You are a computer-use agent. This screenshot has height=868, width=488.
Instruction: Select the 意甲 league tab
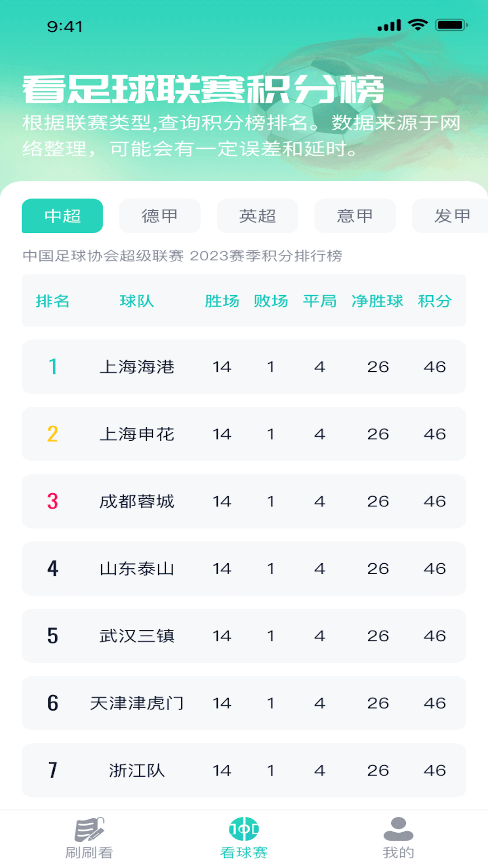point(355,216)
